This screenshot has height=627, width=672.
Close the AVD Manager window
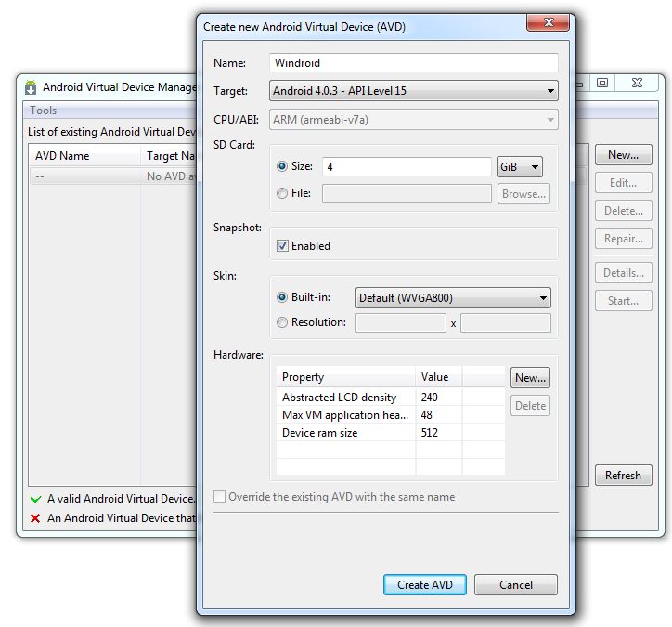(637, 83)
